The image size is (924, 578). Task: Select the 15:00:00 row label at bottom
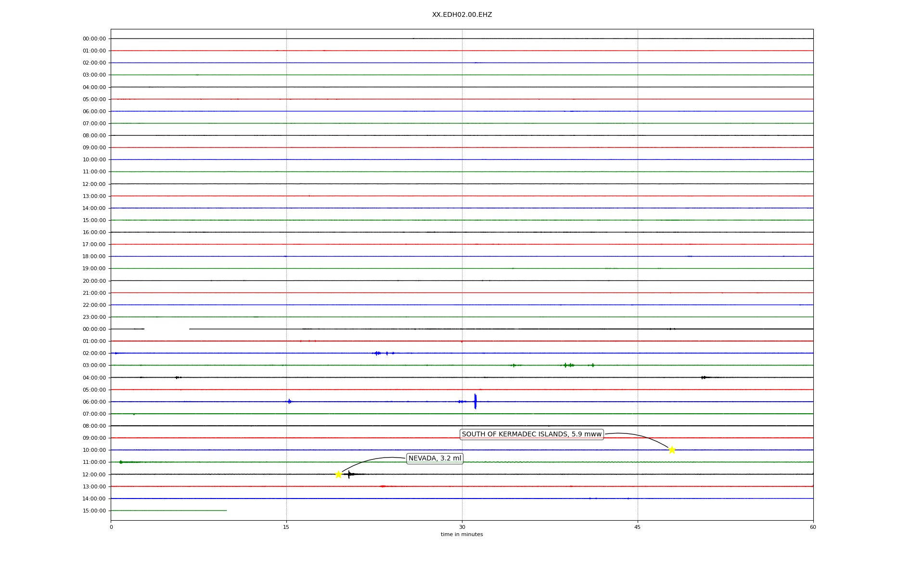(94, 511)
